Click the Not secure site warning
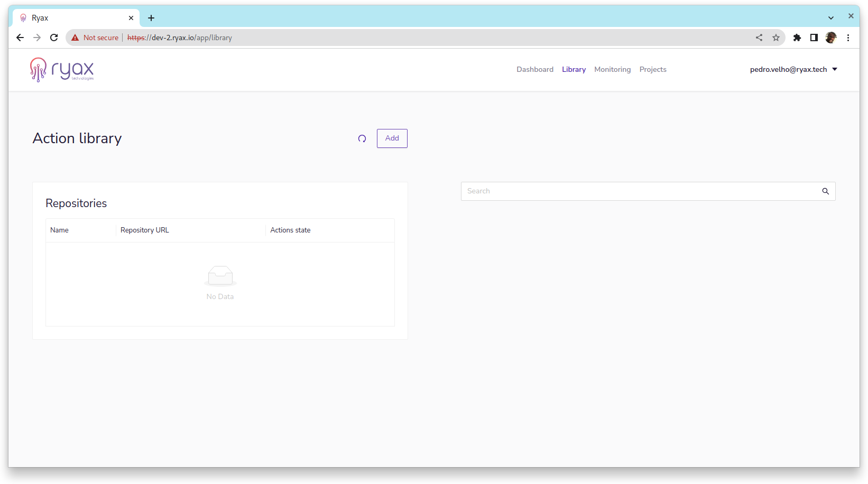Viewport: 868px width, 484px height. 95,38
